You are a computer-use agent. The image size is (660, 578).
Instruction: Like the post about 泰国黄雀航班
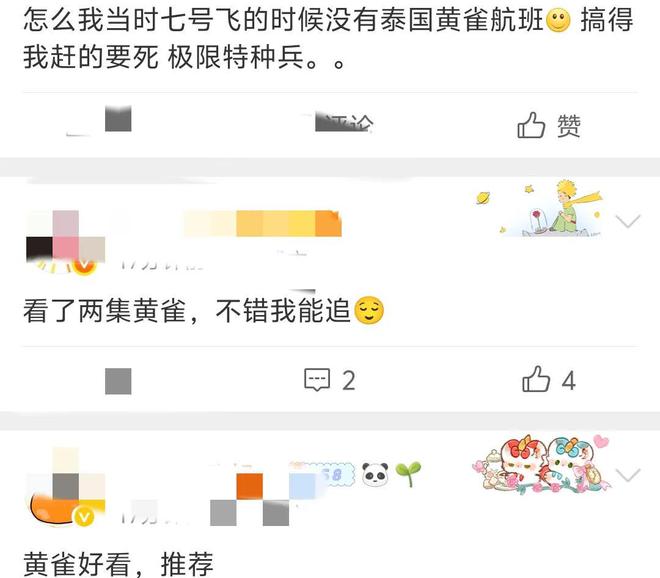click(x=548, y=125)
